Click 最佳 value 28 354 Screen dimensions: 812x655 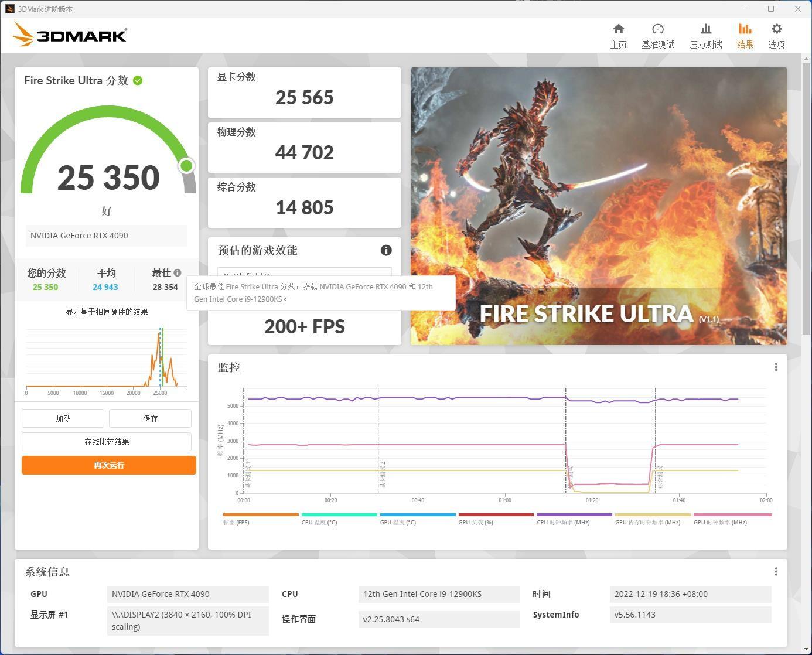click(165, 287)
